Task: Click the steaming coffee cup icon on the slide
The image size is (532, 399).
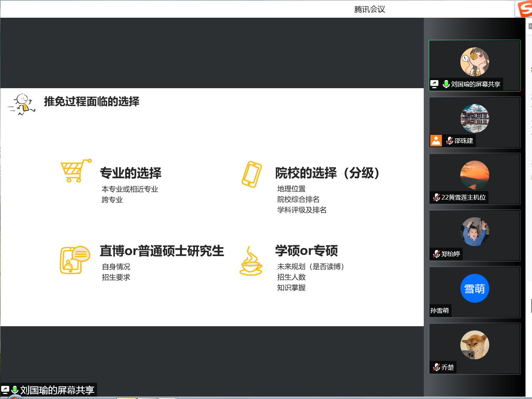Action: (x=251, y=262)
